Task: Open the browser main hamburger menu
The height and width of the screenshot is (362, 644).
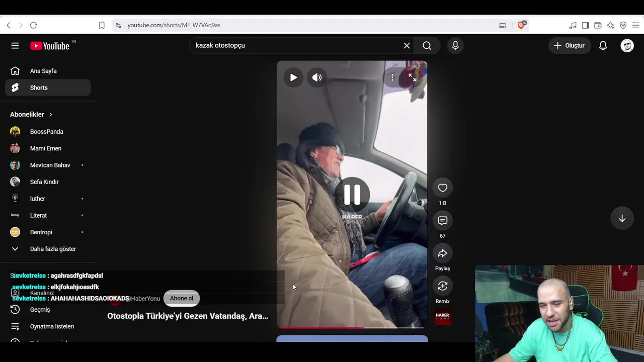Action: click(x=635, y=25)
